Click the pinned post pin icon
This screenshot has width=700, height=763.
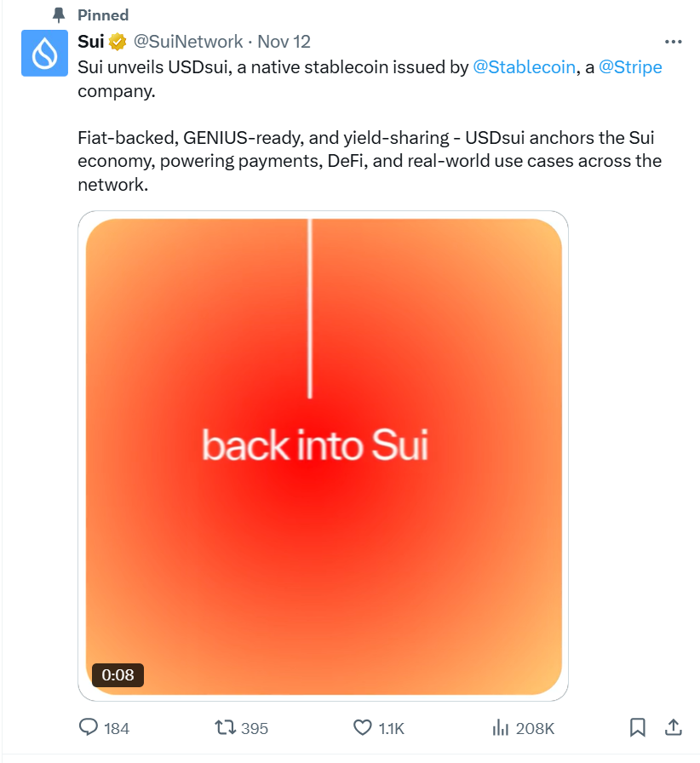point(58,14)
